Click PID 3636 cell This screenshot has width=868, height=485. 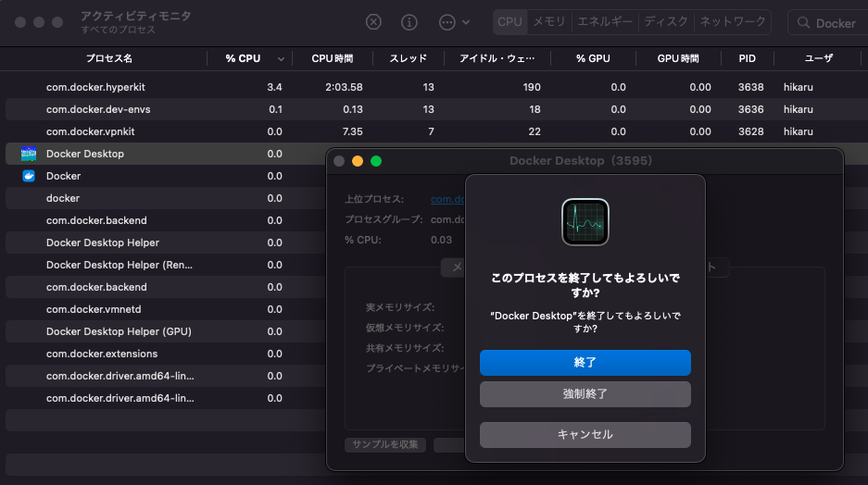pos(750,109)
